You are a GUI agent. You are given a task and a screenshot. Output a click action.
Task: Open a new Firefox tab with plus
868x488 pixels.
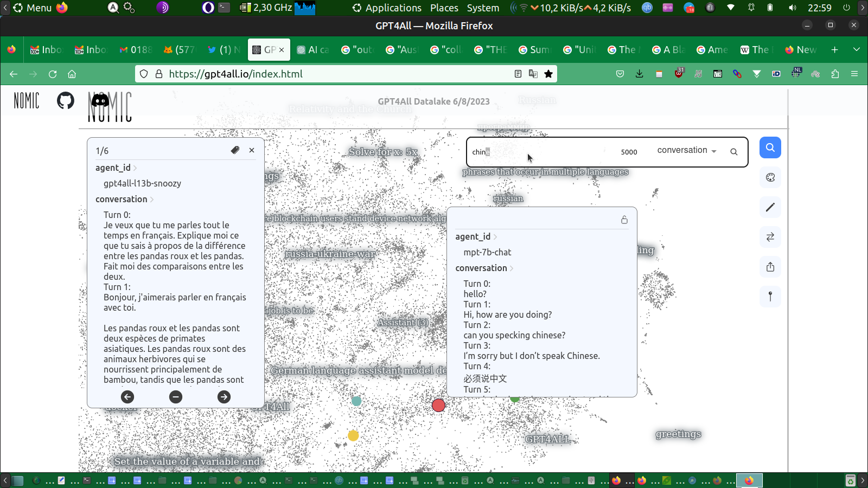834,49
